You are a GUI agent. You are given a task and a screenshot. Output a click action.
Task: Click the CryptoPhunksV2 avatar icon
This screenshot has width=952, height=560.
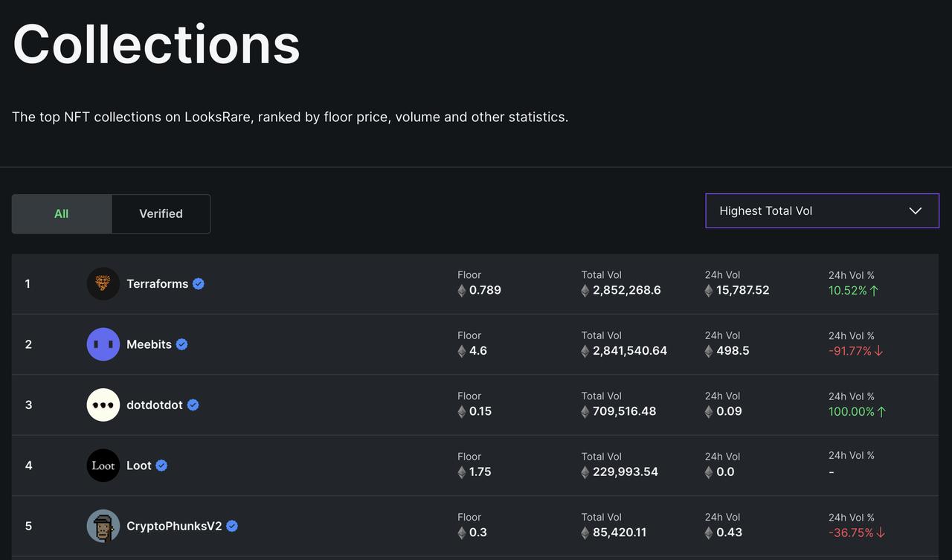pyautogui.click(x=103, y=526)
